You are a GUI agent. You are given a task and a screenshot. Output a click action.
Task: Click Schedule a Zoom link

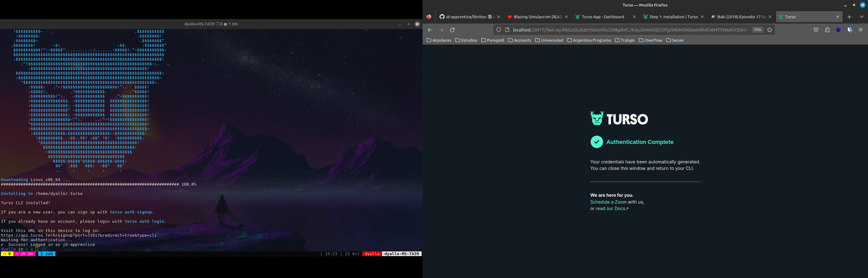click(608, 202)
